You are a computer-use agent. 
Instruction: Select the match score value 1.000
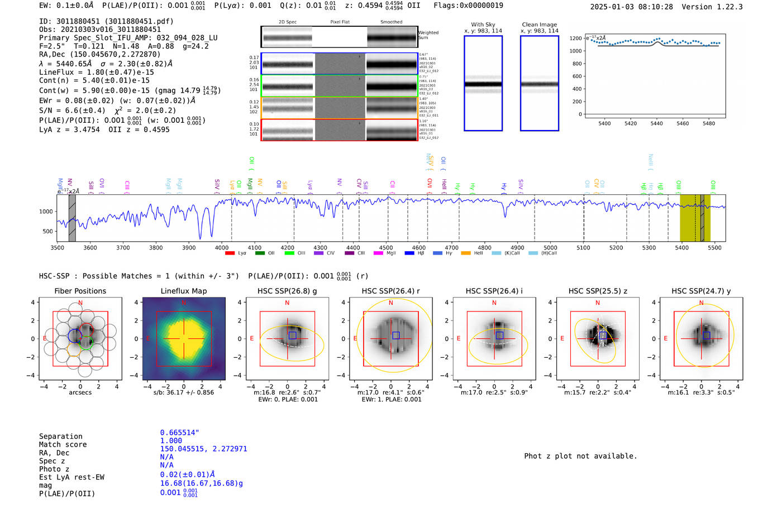171,440
